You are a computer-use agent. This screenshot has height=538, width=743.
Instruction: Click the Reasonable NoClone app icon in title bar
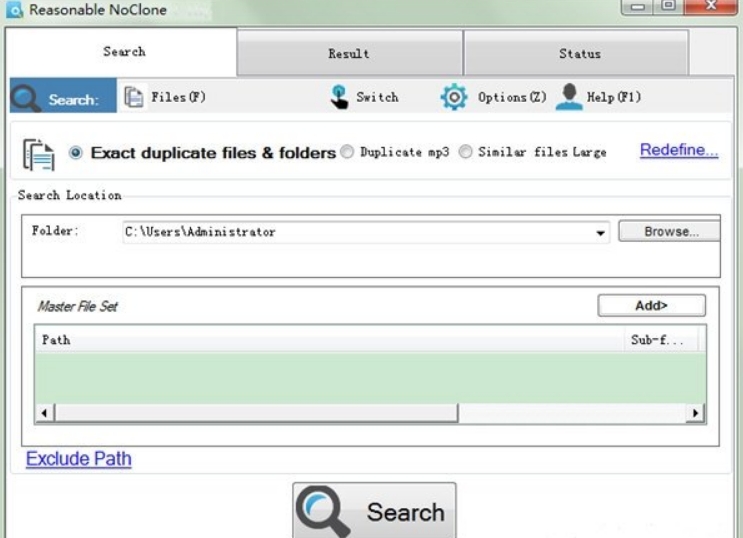tap(15, 9)
